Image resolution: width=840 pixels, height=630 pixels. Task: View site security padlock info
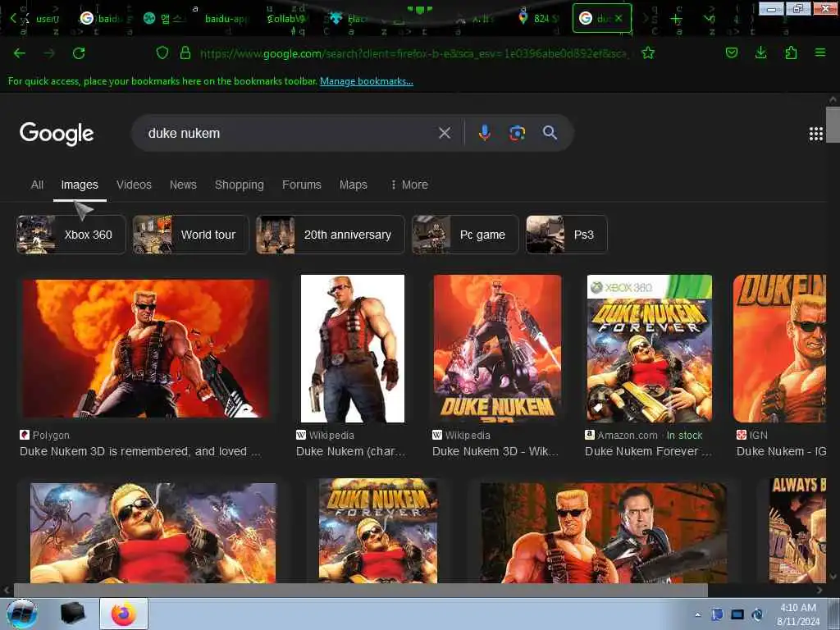pos(185,53)
